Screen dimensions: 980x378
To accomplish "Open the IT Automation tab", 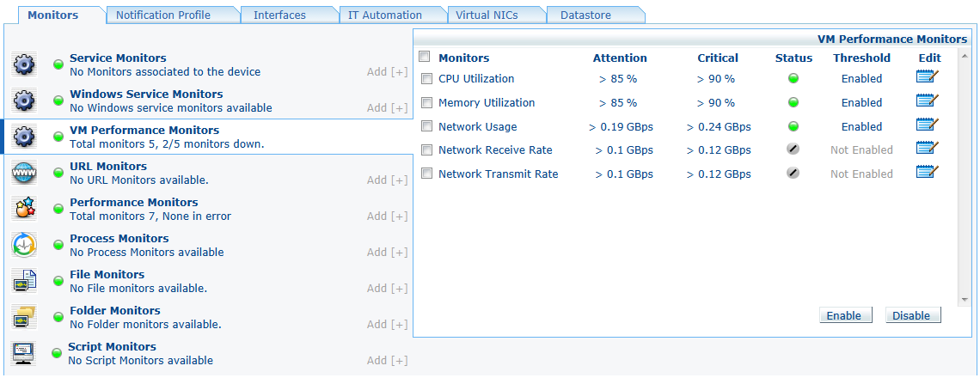I will coord(384,15).
